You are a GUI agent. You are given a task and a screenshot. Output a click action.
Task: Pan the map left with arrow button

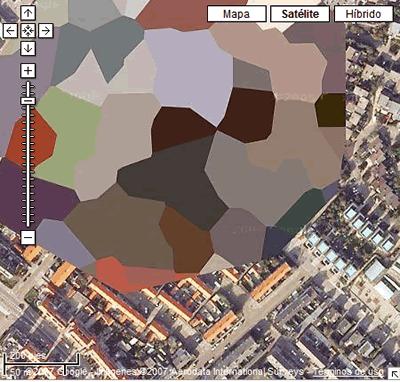tap(10, 31)
